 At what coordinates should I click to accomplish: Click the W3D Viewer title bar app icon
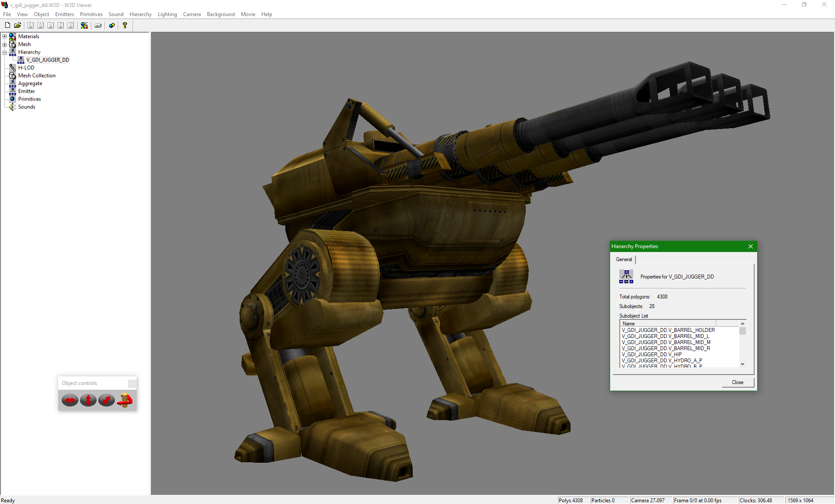[5, 5]
